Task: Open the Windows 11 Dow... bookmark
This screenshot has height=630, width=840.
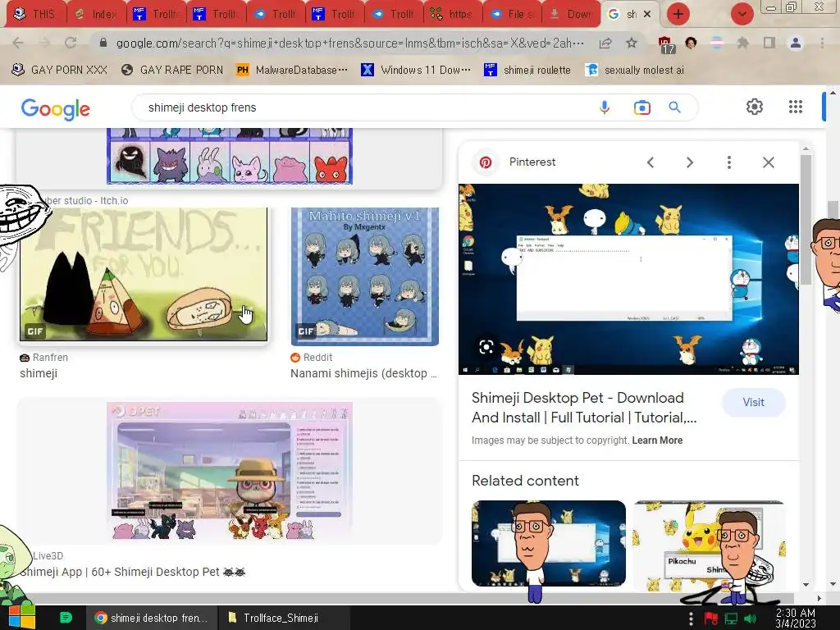Action: coord(416,70)
